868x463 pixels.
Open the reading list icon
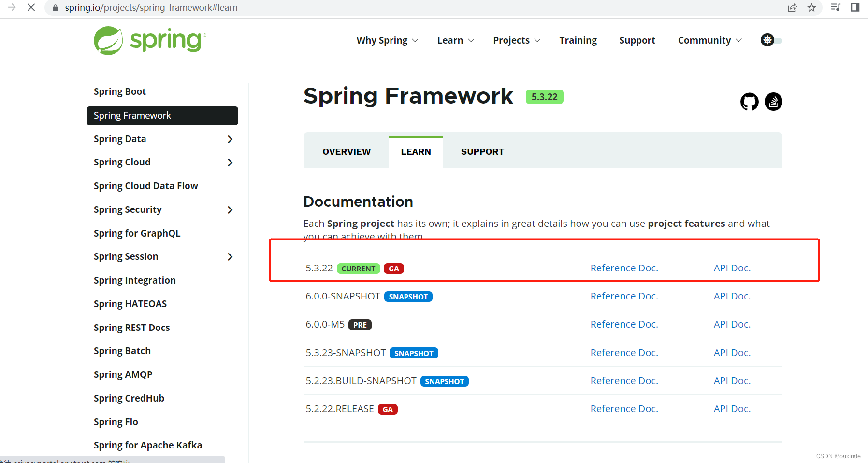(x=836, y=7)
